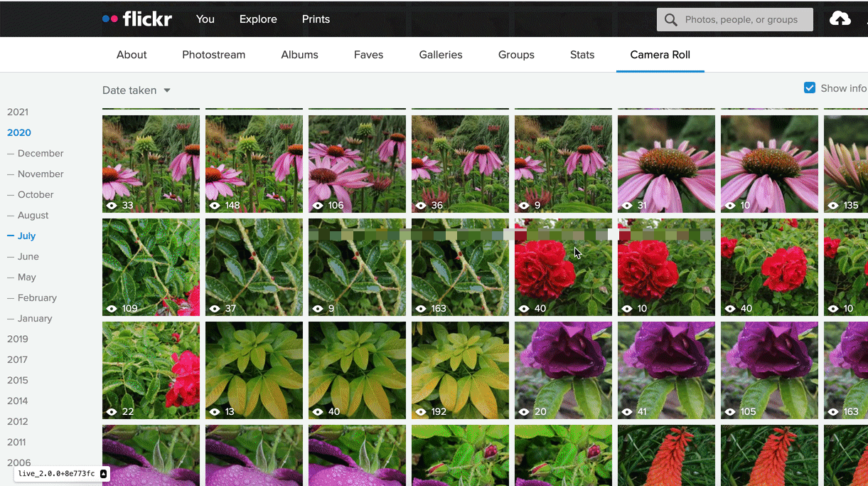
Task: Jump to year 2011 in timeline
Action: [x=18, y=442]
